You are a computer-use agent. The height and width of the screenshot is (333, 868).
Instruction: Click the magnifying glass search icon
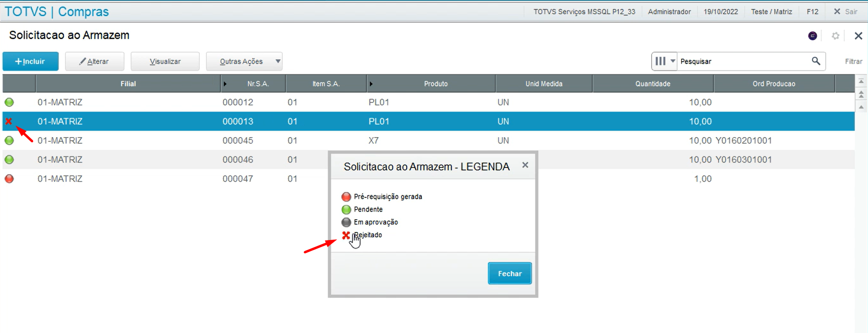816,61
